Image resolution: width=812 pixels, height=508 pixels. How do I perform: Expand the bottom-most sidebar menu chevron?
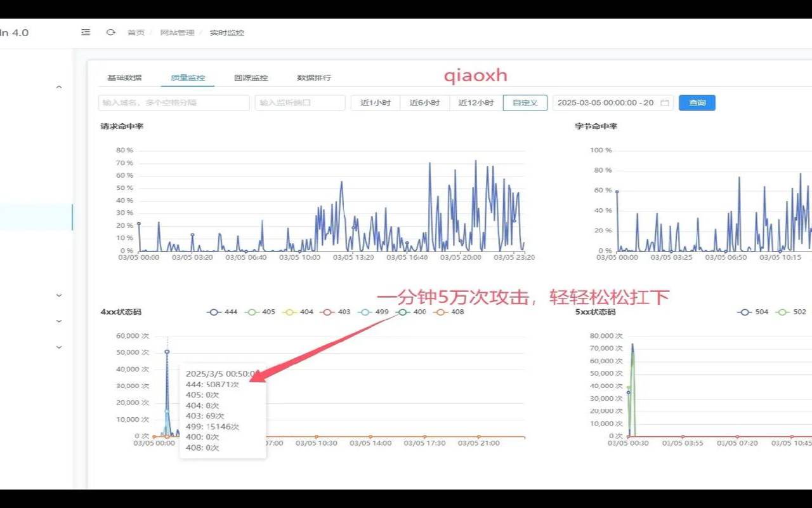tap(59, 347)
